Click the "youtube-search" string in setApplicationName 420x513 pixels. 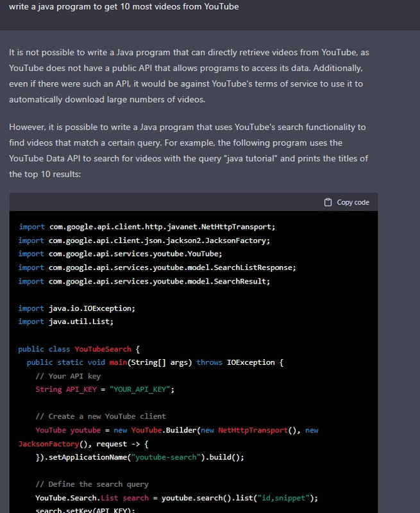coord(166,457)
